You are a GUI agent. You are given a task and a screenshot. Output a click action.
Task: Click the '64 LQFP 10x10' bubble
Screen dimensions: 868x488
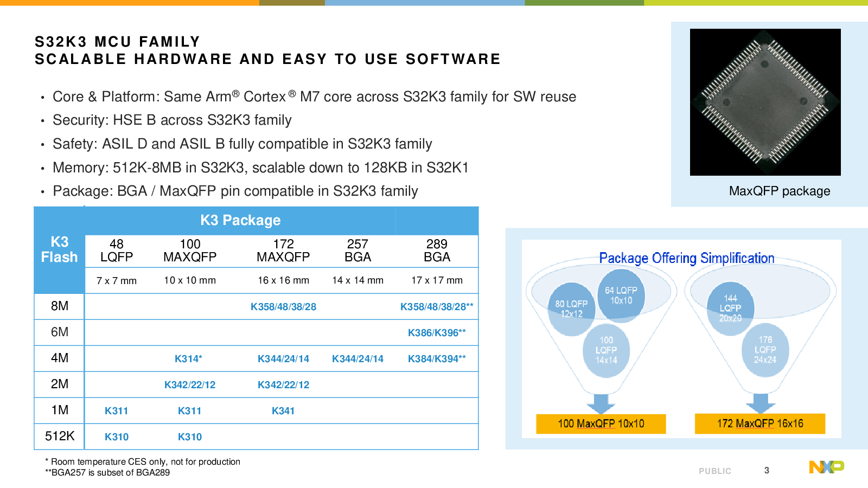tap(621, 296)
